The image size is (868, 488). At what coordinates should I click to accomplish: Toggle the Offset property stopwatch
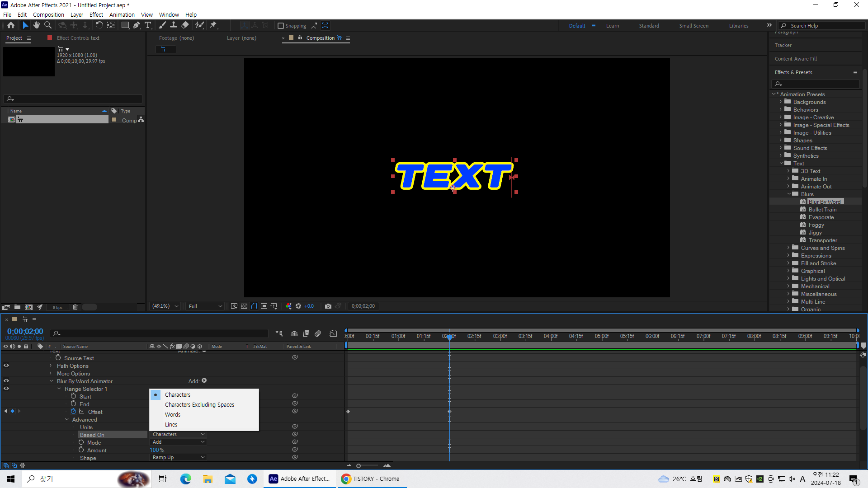(x=74, y=412)
